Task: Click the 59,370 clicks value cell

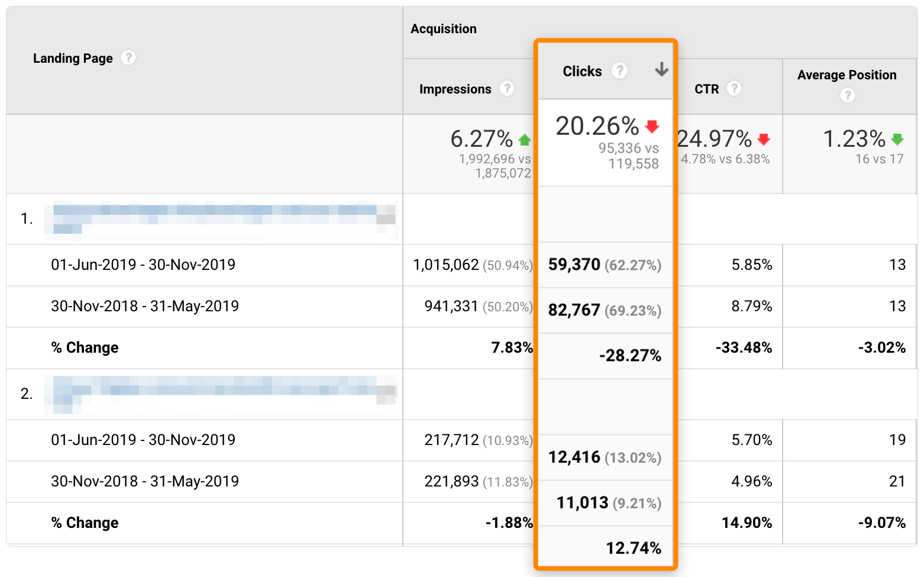Action: (x=574, y=265)
